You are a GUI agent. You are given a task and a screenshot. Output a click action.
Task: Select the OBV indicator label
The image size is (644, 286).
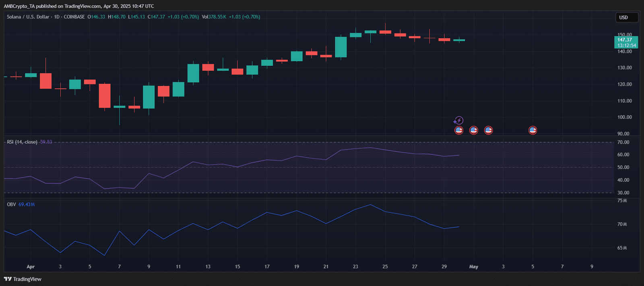tap(11, 205)
